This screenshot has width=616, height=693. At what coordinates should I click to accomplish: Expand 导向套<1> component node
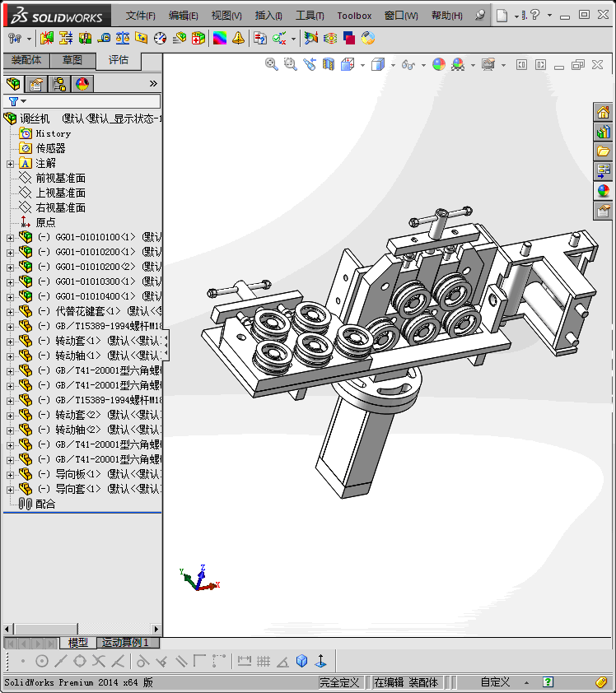[x=10, y=490]
